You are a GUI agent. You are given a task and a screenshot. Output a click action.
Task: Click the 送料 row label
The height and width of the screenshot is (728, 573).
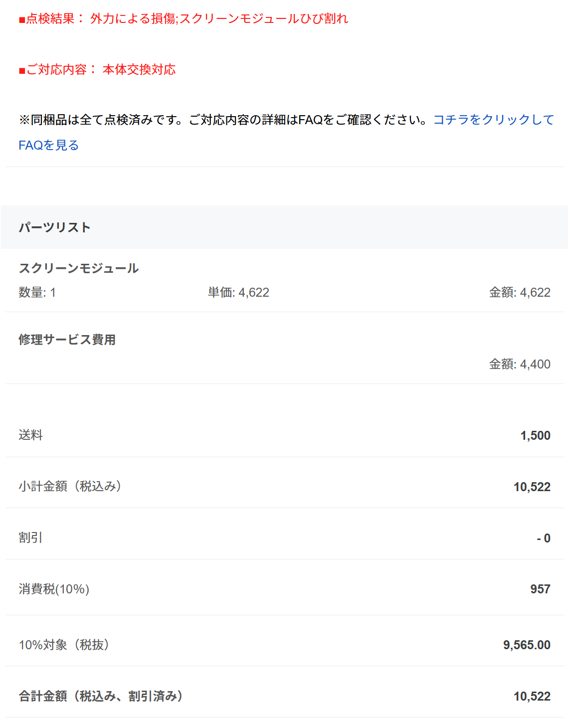click(31, 435)
